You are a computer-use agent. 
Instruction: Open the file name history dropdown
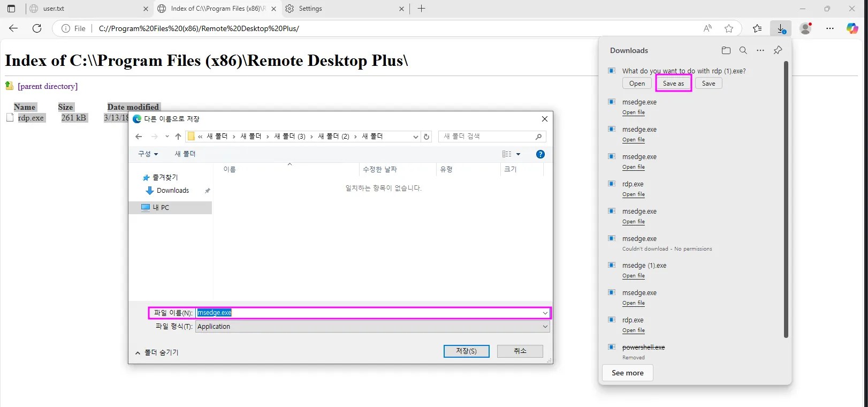545,313
